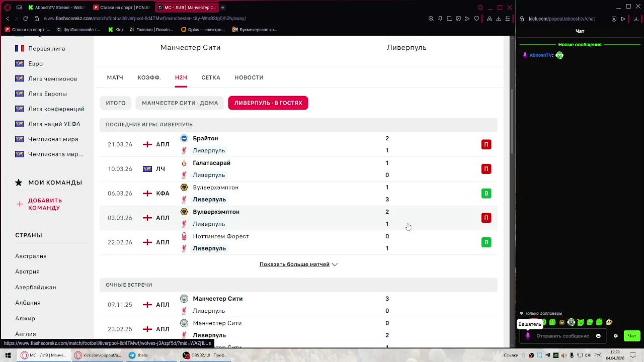Expand Показать больше матчей

tap(298, 264)
